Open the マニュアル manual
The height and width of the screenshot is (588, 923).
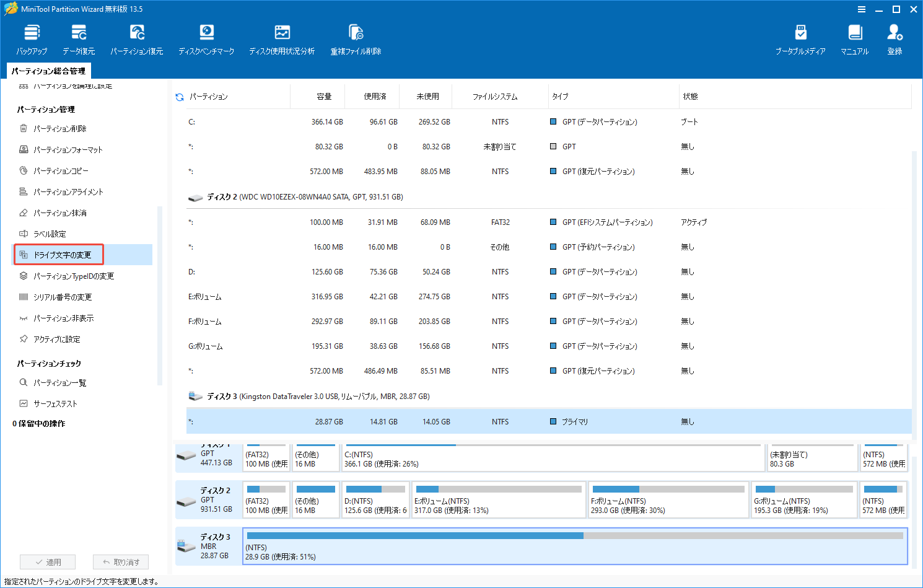point(855,38)
